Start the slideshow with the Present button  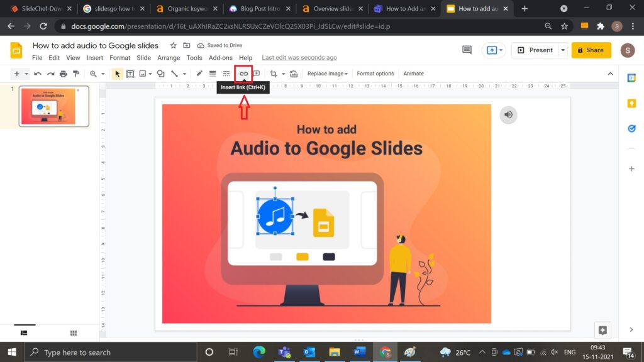(535, 50)
